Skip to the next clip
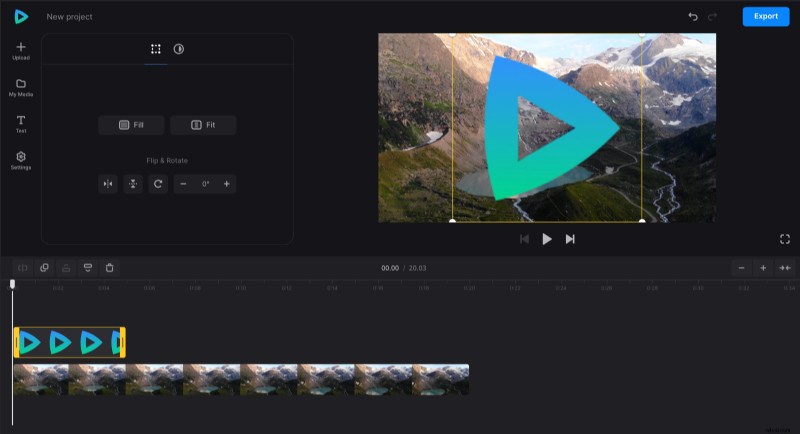Screen dimensions: 800x434 point(570,239)
